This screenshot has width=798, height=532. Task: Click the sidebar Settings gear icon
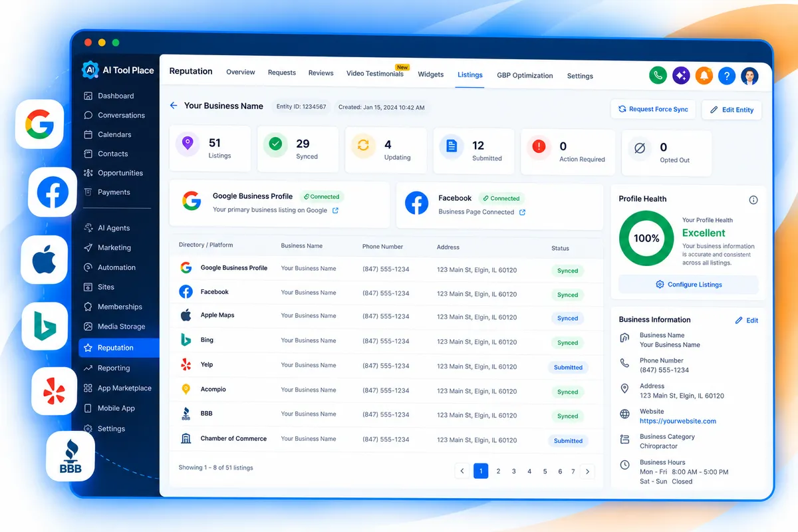click(88, 429)
